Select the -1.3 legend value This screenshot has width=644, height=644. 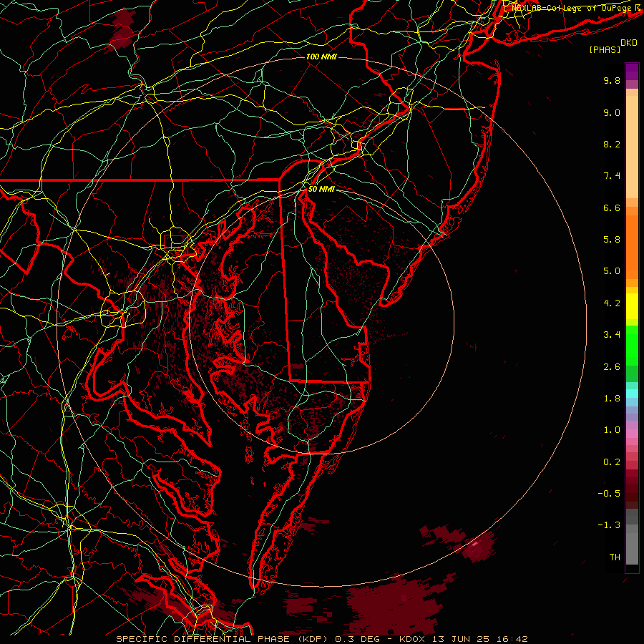(x=609, y=525)
